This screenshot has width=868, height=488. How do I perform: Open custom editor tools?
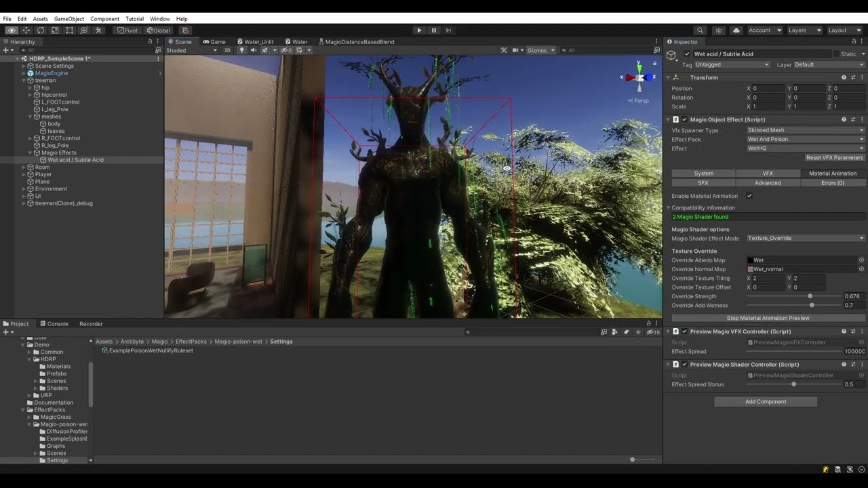click(98, 30)
